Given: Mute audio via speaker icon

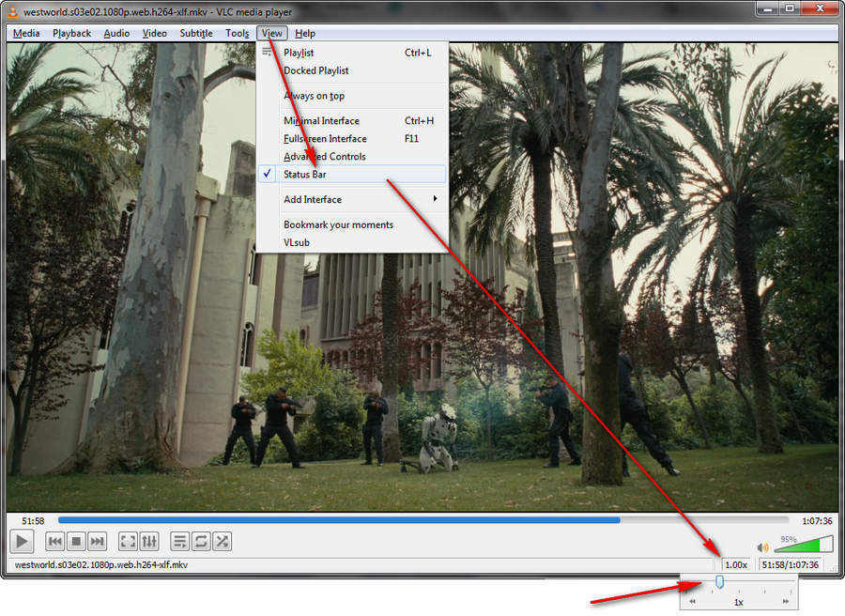Looking at the screenshot, I should (x=763, y=547).
